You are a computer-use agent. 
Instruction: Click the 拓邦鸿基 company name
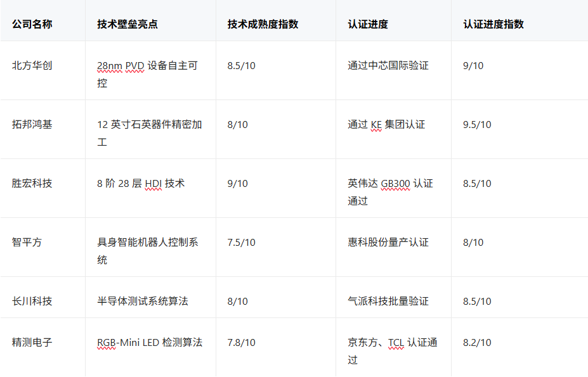pos(32,124)
